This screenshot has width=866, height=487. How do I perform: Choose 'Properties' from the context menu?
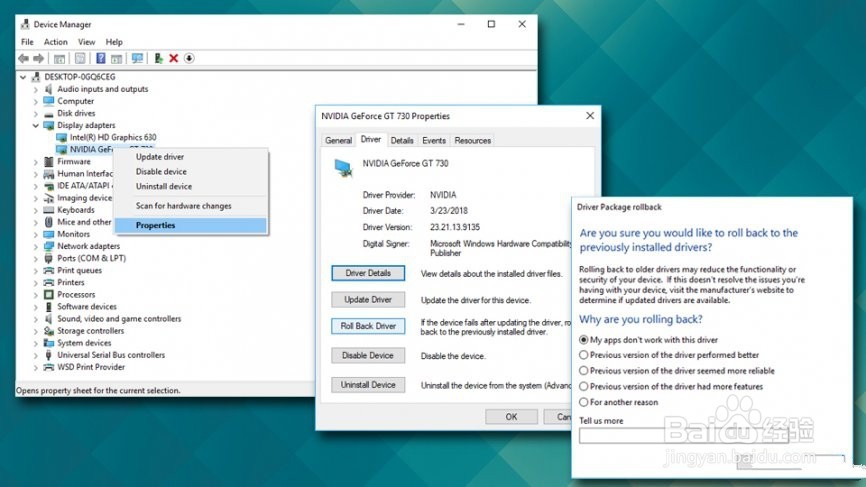point(191,225)
